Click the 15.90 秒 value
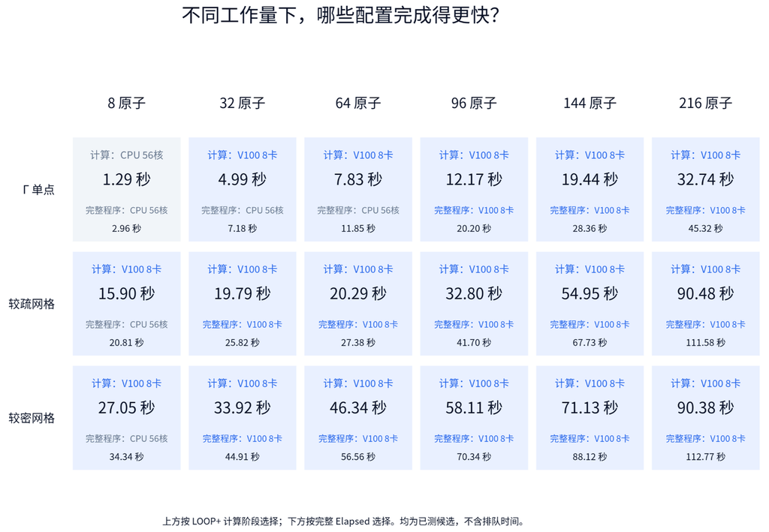 pos(126,293)
